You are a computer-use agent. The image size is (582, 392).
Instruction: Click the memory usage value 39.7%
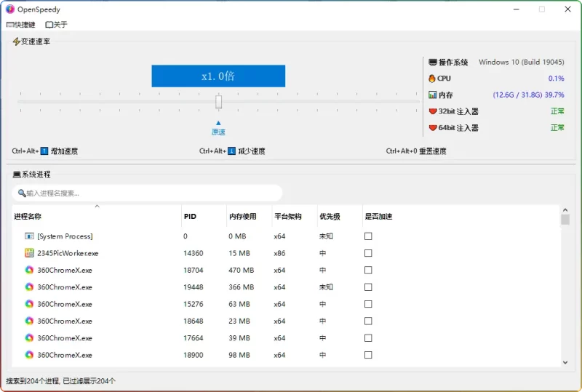pyautogui.click(x=554, y=95)
